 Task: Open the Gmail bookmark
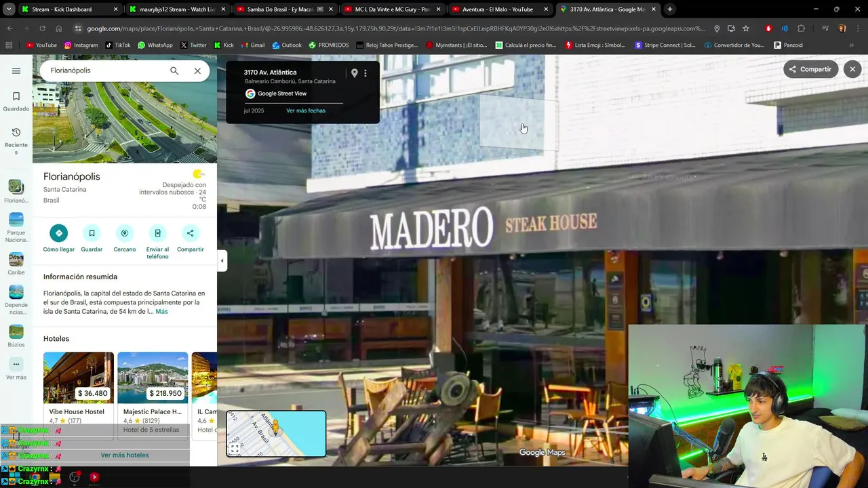tap(252, 45)
